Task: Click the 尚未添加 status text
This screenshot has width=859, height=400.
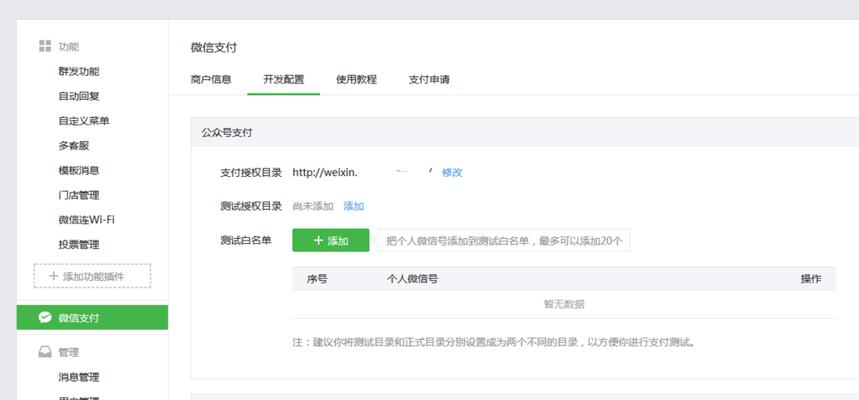Action: coord(313,207)
